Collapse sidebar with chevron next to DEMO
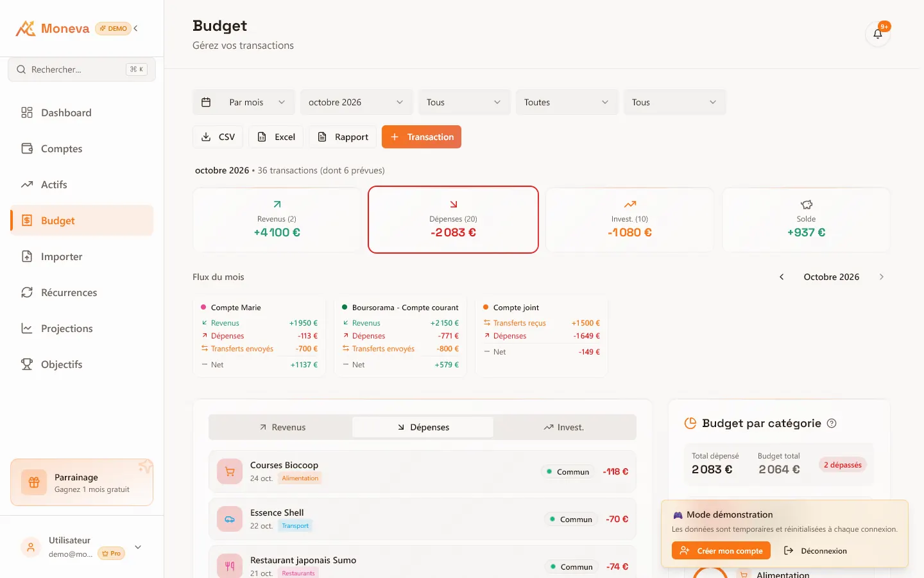 (136, 28)
